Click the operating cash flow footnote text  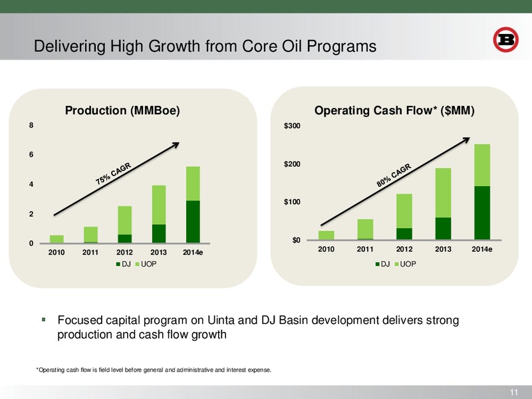[x=154, y=370]
